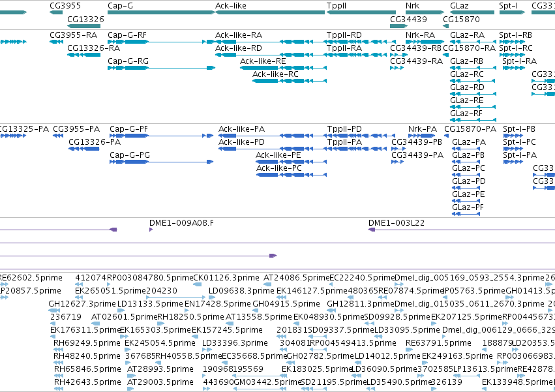Click transcript TppII-RA
This screenshot has height=392, width=555.
[357, 55]
